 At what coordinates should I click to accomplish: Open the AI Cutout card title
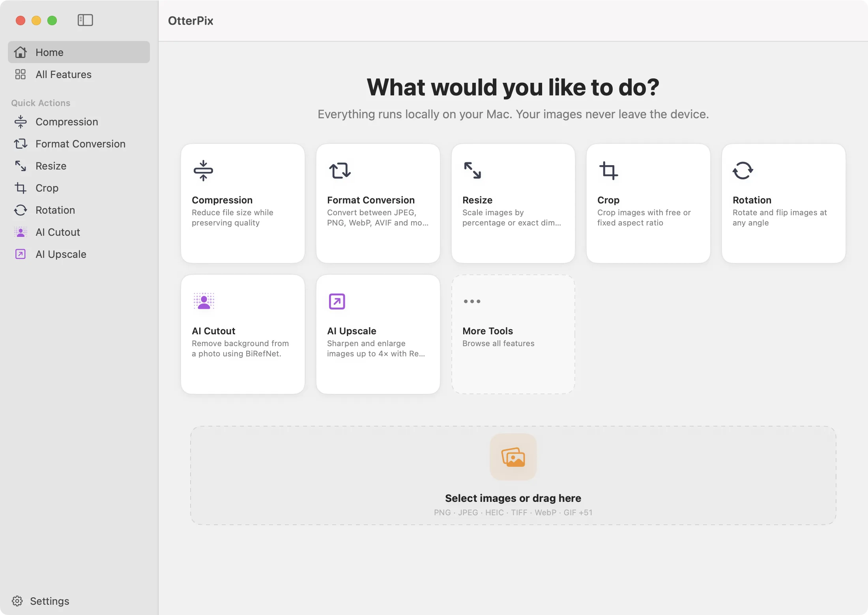[x=213, y=331]
